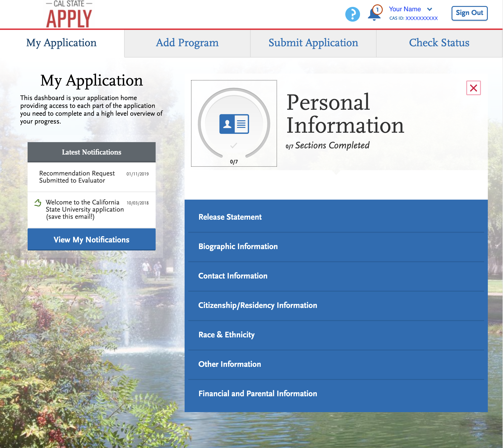
Task: Click the 0/7 progress indicator circle
Action: tap(235, 123)
